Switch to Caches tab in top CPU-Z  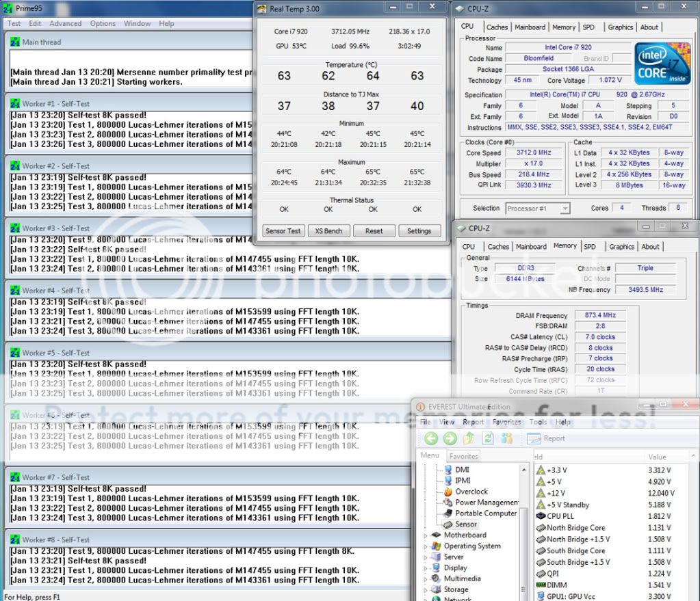(497, 27)
